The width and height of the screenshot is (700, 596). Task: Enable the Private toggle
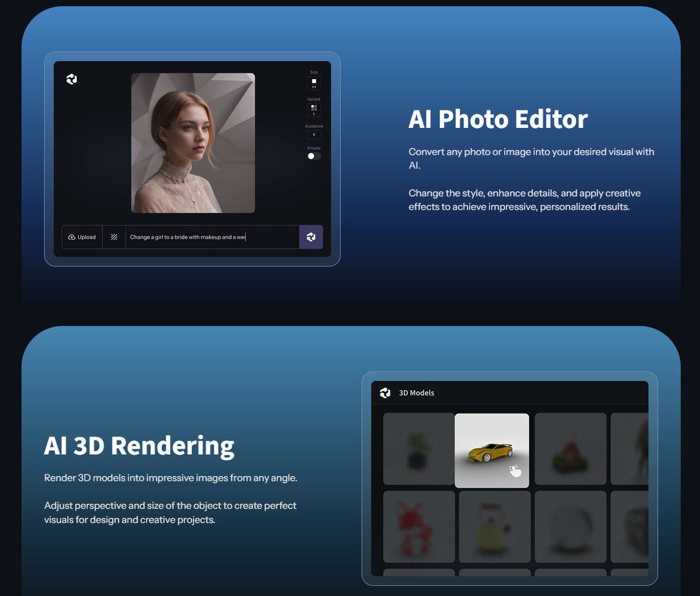[313, 155]
